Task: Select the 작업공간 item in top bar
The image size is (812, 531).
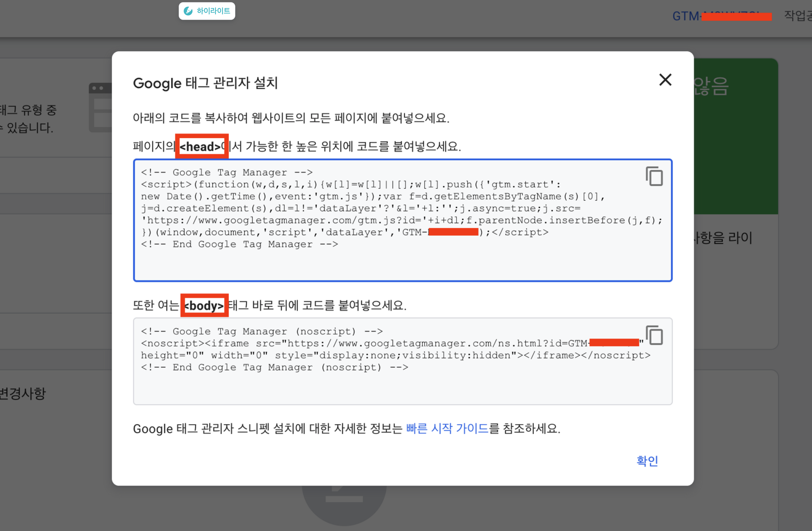Action: [x=798, y=15]
